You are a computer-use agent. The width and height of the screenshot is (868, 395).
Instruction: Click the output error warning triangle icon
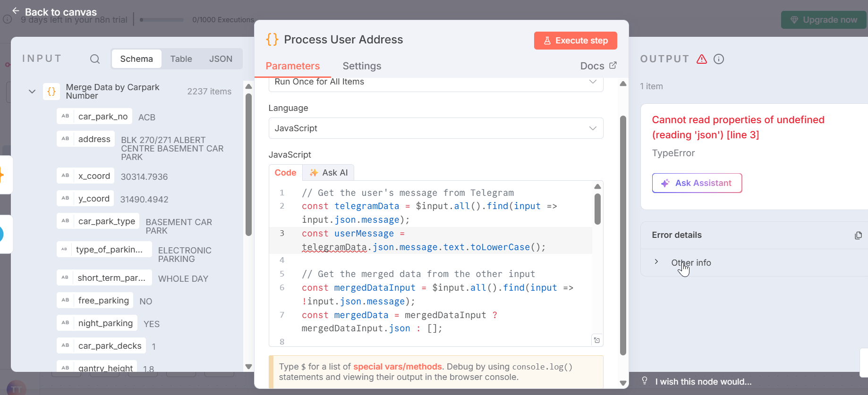point(702,59)
